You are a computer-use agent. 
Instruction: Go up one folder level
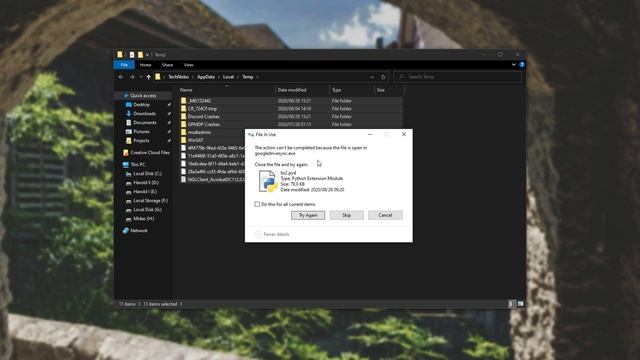pos(149,77)
